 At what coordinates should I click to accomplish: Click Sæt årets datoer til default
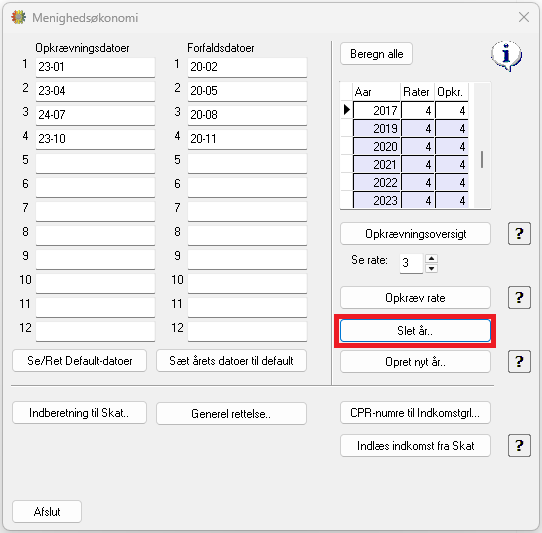[231, 361]
